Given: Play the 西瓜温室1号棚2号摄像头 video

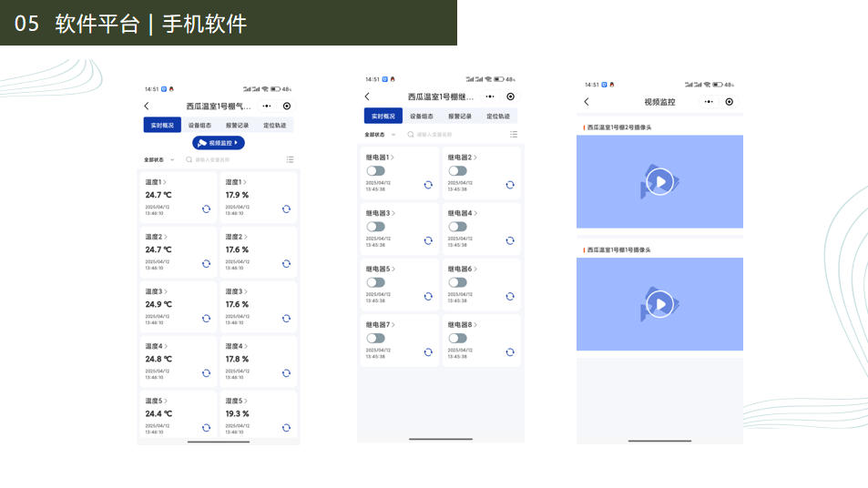Looking at the screenshot, I should pyautogui.click(x=659, y=182).
